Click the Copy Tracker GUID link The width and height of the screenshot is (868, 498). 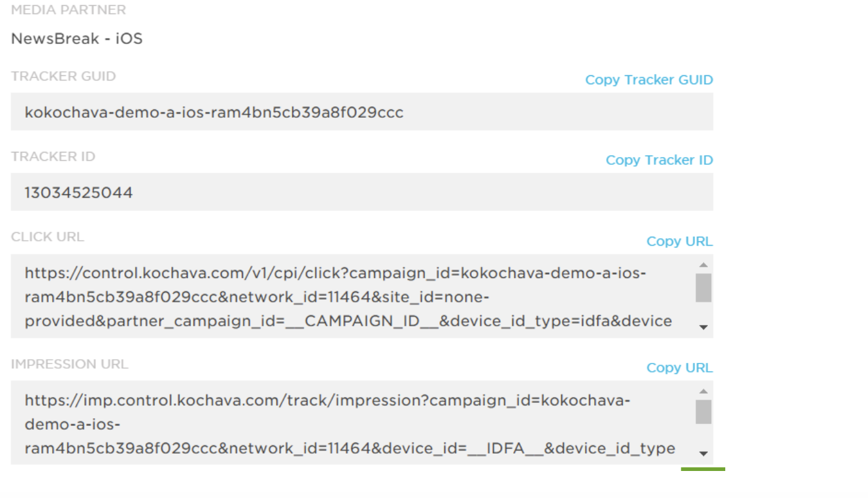649,80
